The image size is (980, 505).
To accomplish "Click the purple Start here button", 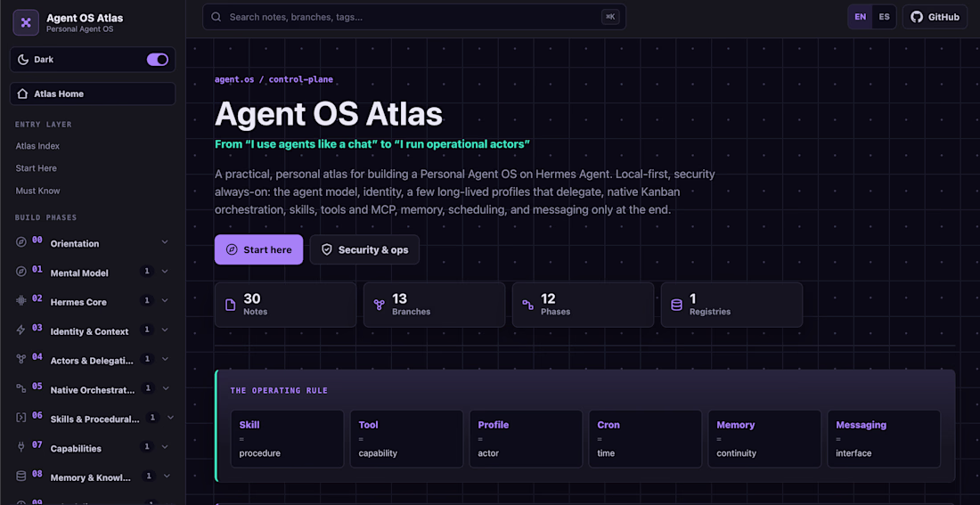I will pos(258,249).
